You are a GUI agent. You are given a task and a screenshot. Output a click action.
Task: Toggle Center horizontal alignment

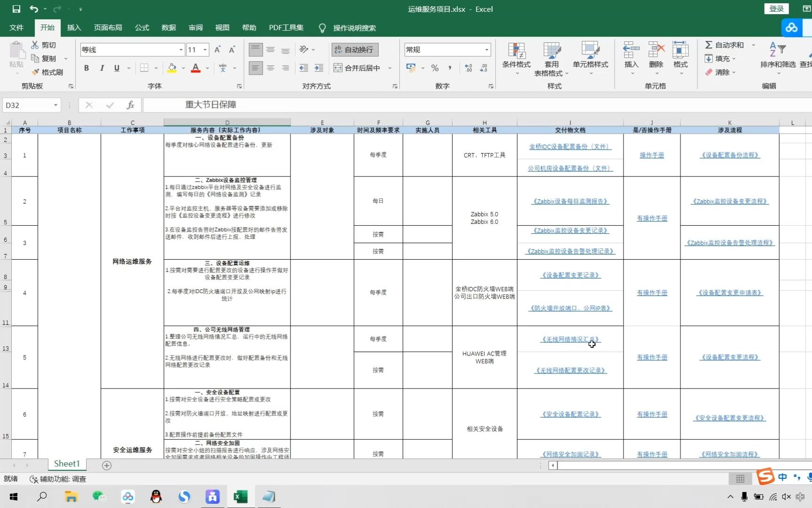[271, 68]
